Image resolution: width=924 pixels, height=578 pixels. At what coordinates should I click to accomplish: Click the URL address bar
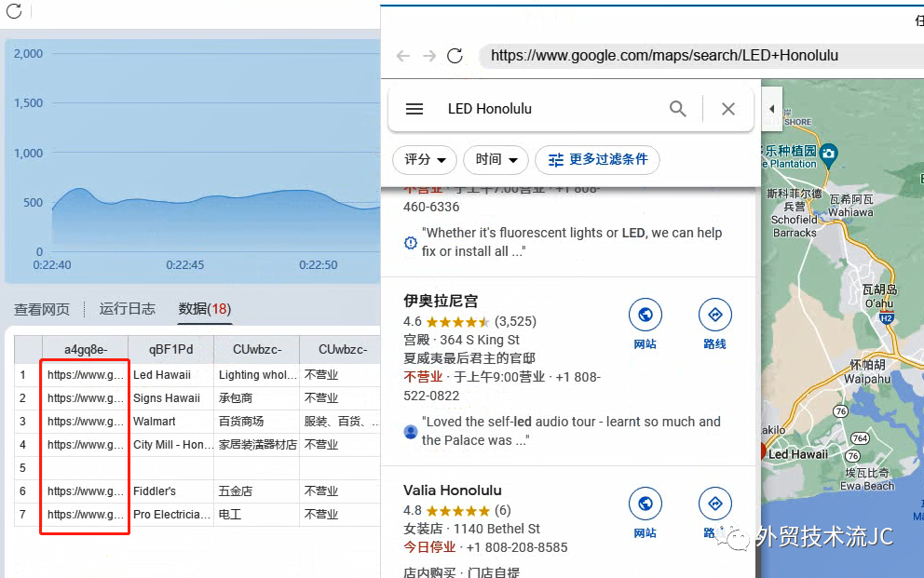pyautogui.click(x=701, y=55)
